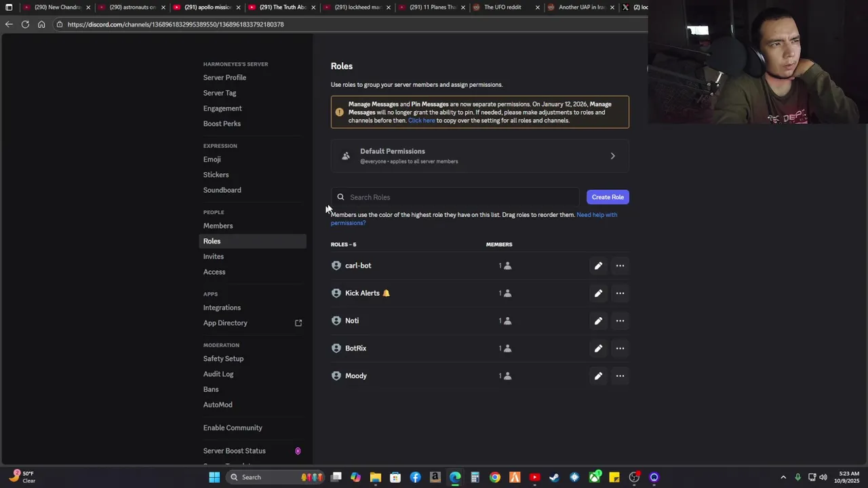View members of the Noti role
The height and width of the screenshot is (488, 868).
(505, 321)
